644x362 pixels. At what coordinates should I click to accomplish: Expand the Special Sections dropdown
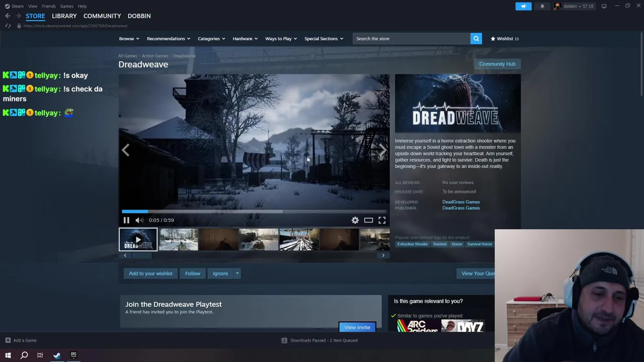point(324,39)
